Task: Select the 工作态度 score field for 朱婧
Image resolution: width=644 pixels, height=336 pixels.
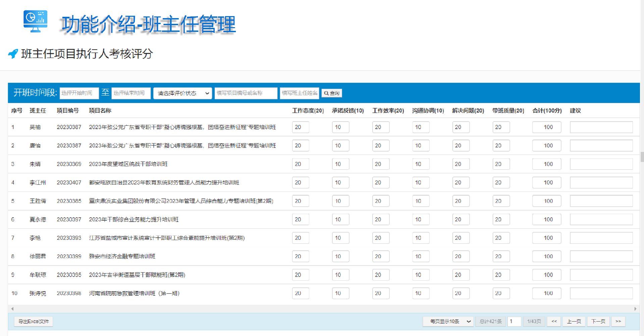Action: pos(300,164)
